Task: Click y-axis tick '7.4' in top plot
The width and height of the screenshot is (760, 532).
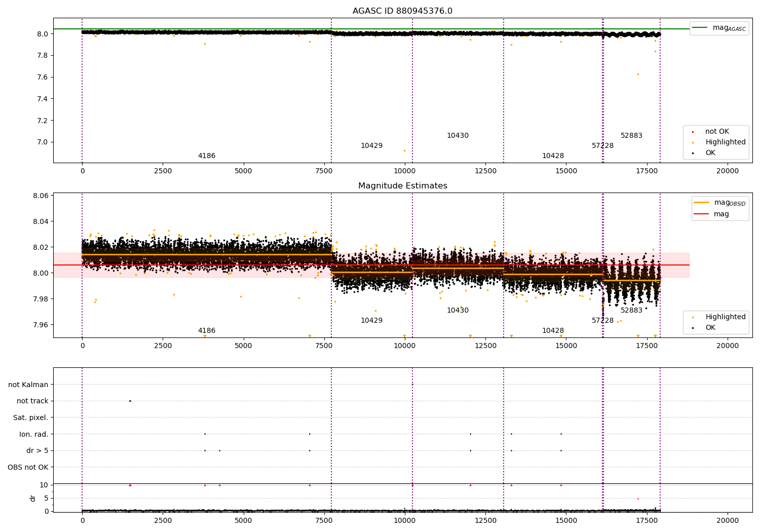Action: tap(43, 99)
